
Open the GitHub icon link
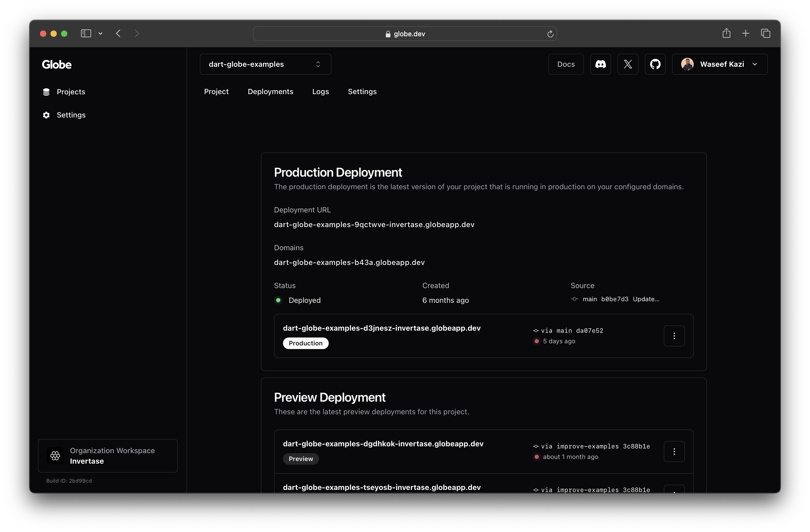[x=655, y=64]
